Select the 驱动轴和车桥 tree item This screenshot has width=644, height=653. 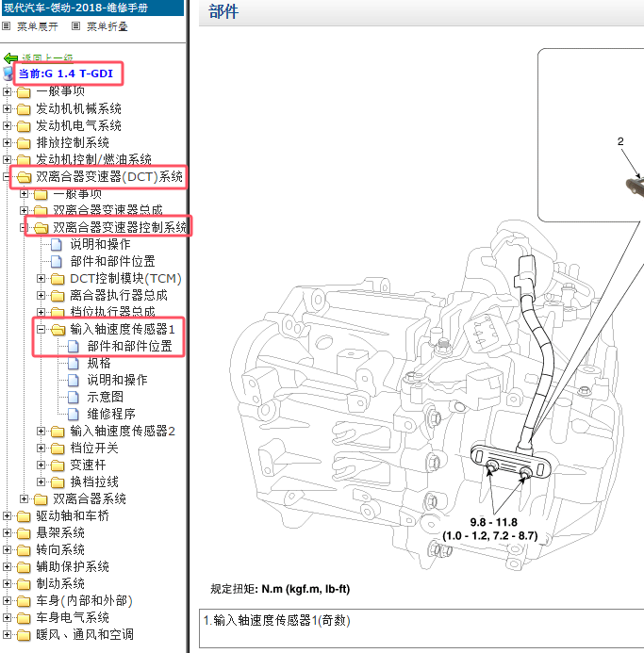point(73,516)
